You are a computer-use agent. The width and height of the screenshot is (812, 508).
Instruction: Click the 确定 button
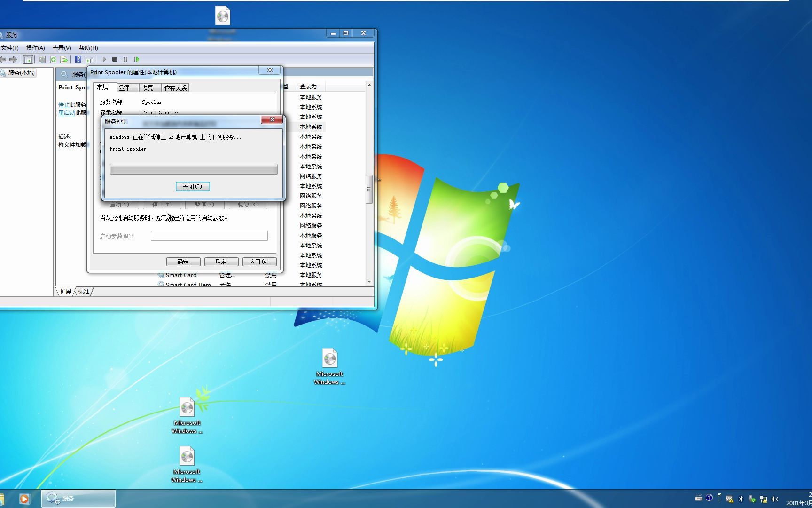click(x=183, y=262)
